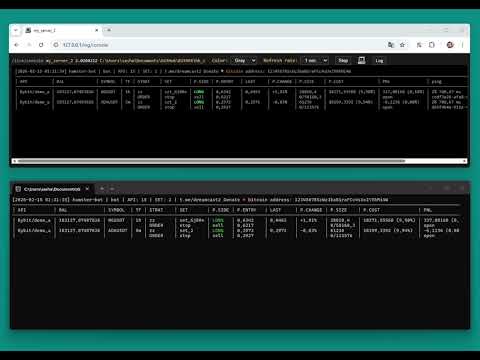Click the browser profile avatar
480x360 pixels.
450,45
